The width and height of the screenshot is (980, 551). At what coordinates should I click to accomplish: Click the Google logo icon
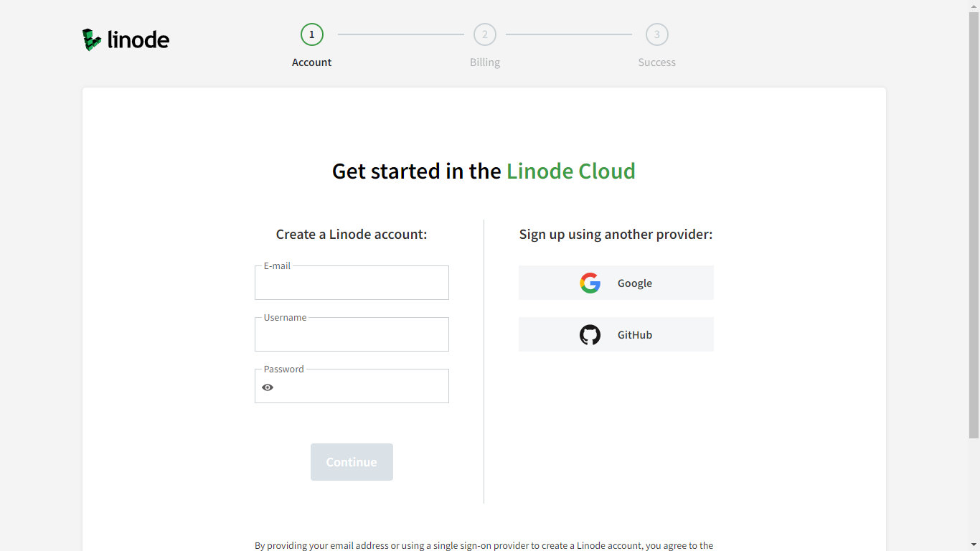(x=590, y=283)
